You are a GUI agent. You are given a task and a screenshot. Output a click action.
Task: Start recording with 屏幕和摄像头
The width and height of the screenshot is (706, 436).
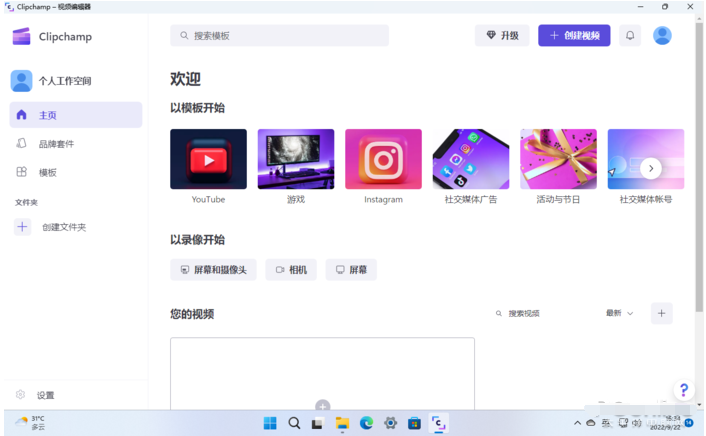(x=213, y=270)
